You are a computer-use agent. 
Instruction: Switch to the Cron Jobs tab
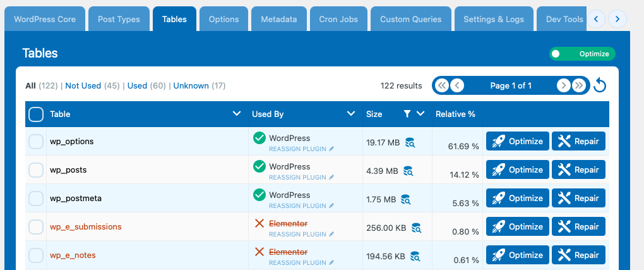pyautogui.click(x=340, y=19)
